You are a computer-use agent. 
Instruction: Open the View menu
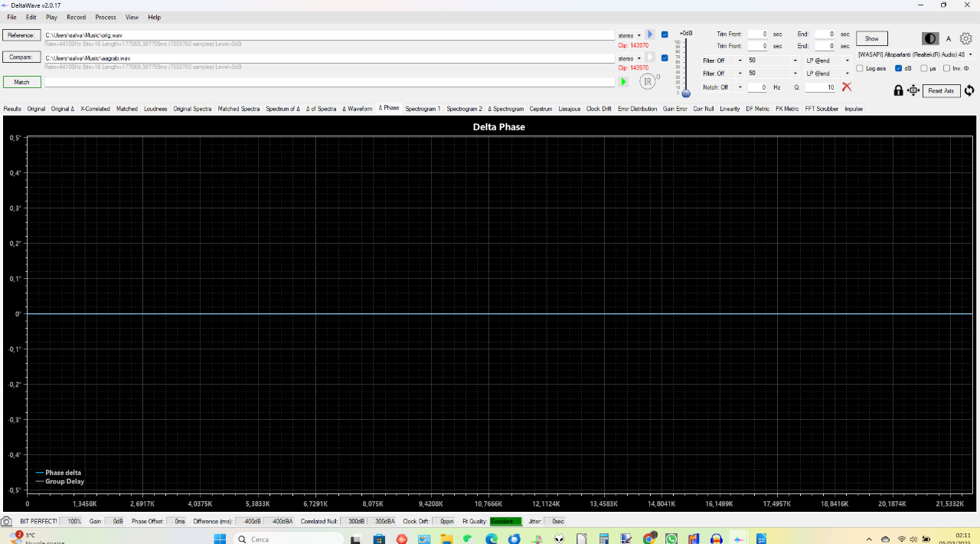coord(132,17)
